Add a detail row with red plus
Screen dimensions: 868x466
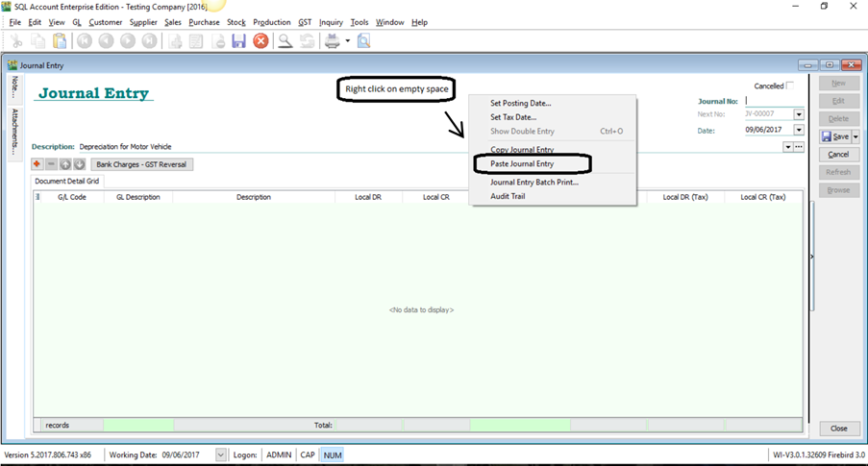pyautogui.click(x=37, y=164)
